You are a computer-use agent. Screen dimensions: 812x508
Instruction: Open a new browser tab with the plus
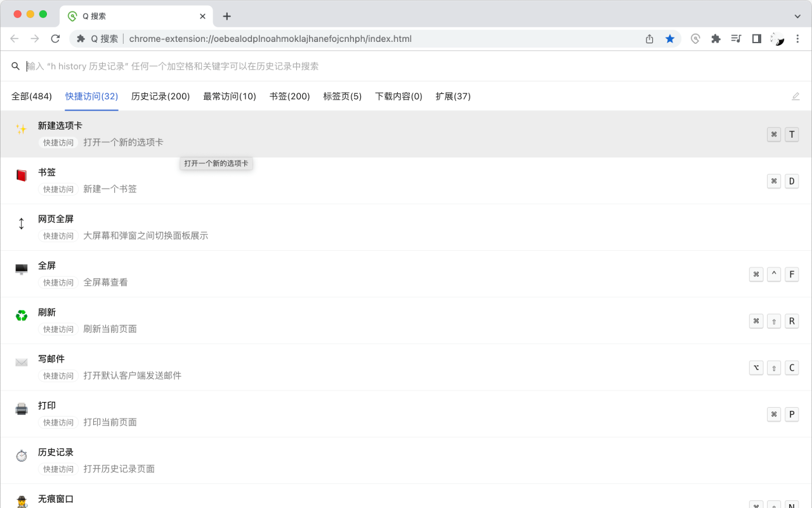[x=227, y=17]
